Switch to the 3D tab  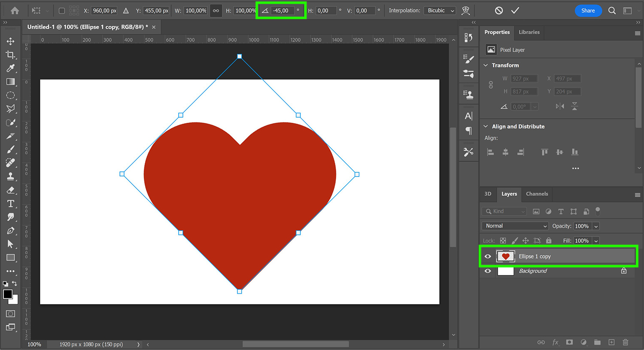coord(488,194)
